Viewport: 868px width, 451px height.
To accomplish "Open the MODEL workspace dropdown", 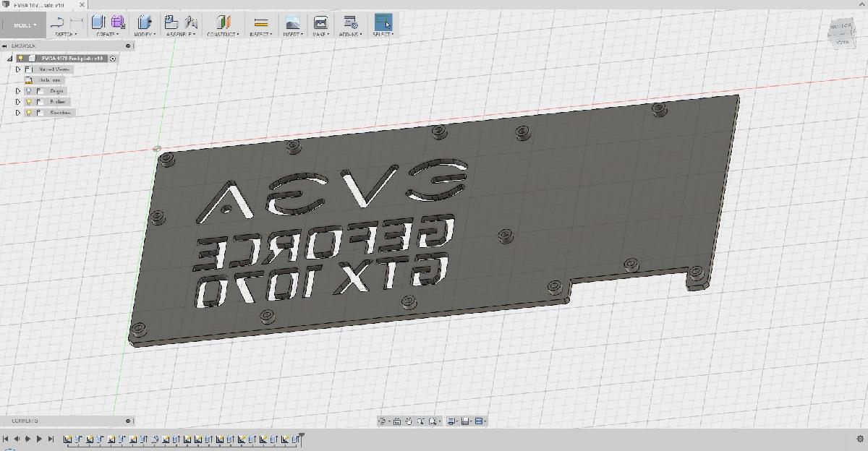I will point(24,24).
